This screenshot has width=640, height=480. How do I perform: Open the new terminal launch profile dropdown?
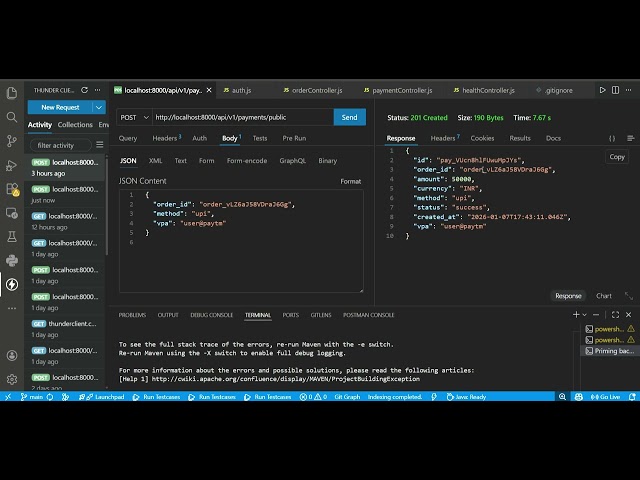coord(586,315)
